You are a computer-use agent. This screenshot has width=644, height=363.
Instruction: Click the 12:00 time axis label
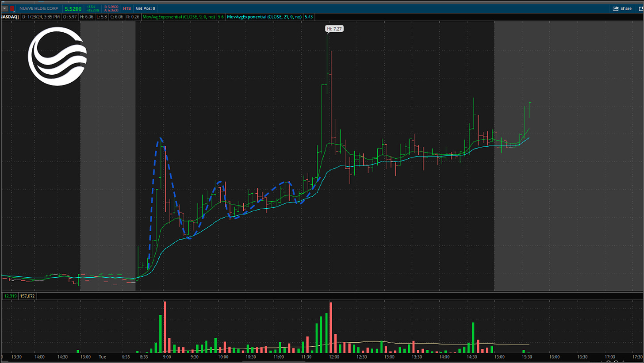(x=334, y=357)
